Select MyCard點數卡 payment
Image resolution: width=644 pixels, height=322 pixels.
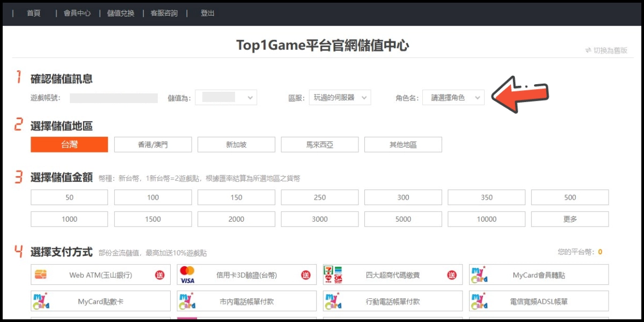101,301
